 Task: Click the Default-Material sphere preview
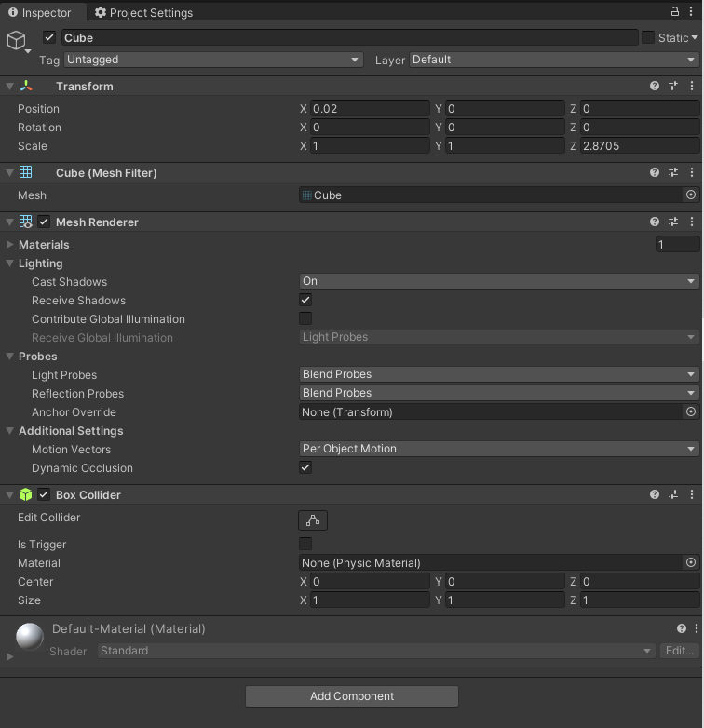click(x=30, y=637)
